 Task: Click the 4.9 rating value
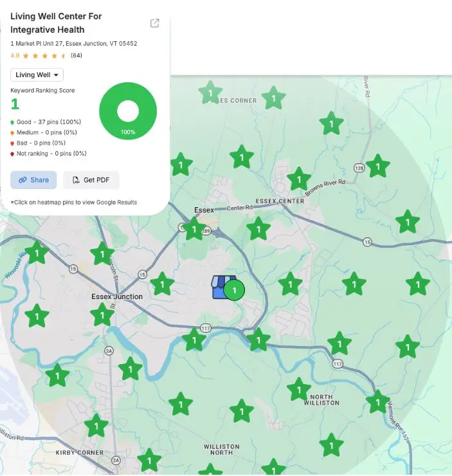(x=15, y=55)
